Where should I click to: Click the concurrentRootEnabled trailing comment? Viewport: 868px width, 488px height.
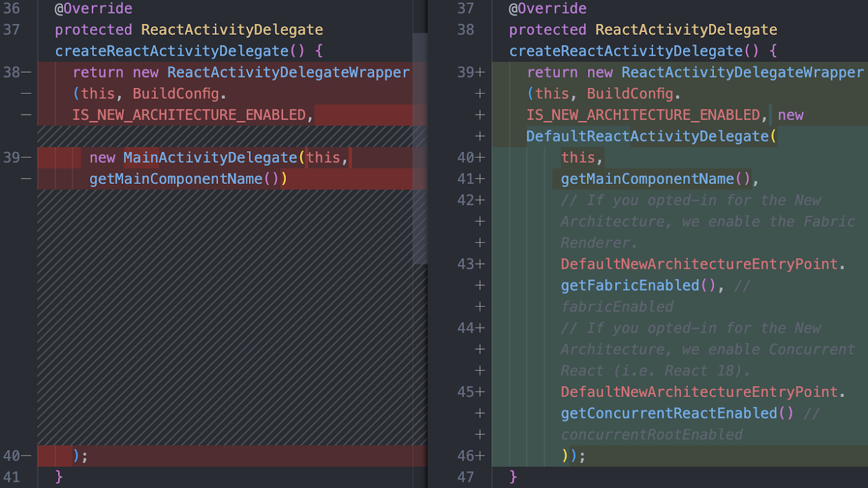point(652,435)
